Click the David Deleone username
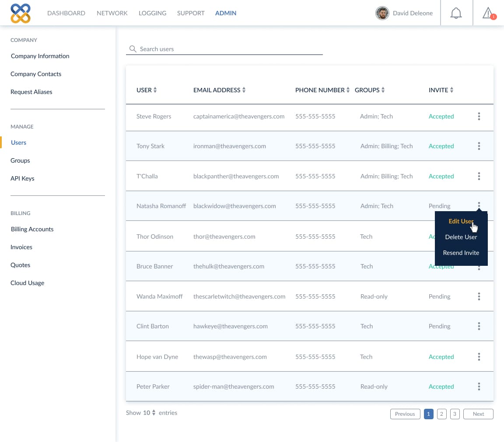This screenshot has height=442, width=504. pyautogui.click(x=413, y=13)
